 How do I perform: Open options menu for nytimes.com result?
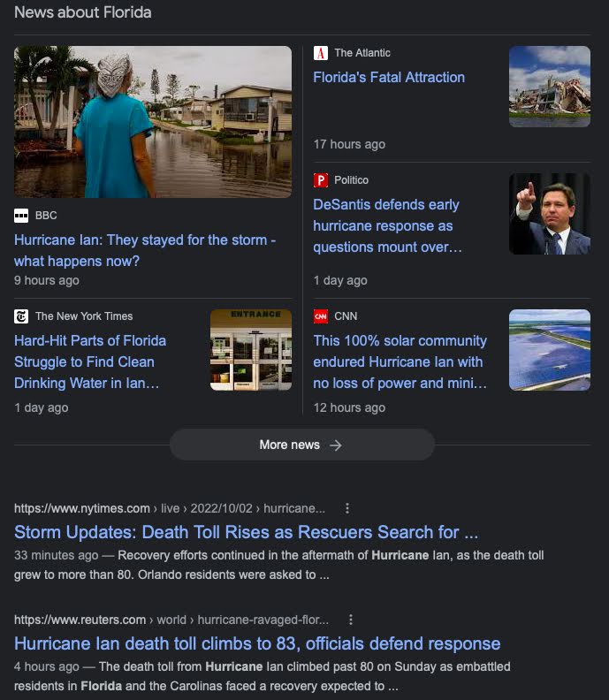click(x=347, y=508)
